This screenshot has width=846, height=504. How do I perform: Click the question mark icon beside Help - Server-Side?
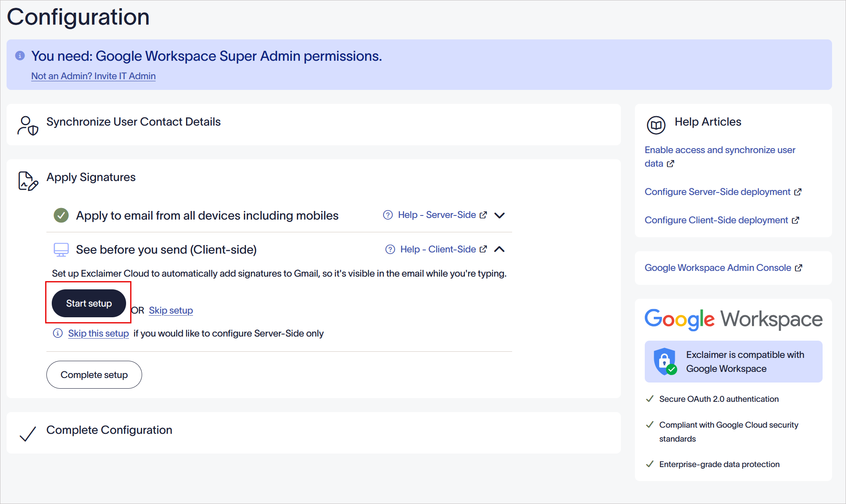pyautogui.click(x=388, y=215)
